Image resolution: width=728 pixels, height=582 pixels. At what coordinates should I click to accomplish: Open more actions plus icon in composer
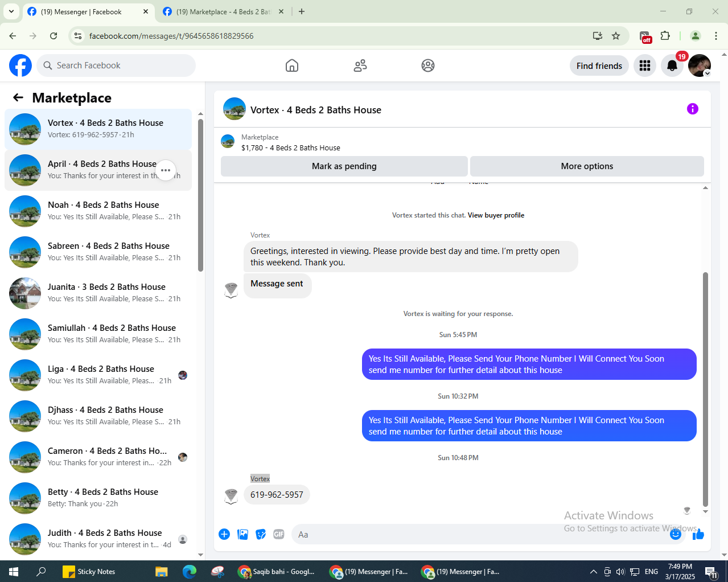[x=224, y=534]
